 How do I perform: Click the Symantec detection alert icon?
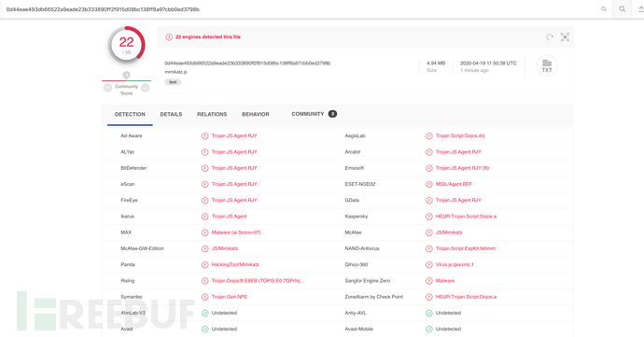click(x=205, y=297)
